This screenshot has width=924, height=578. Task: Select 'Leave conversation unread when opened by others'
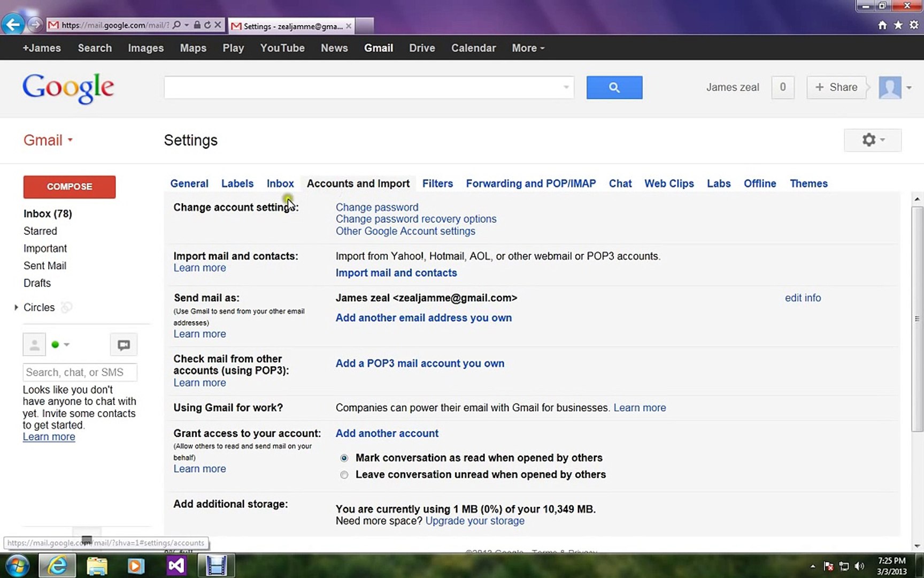(344, 475)
